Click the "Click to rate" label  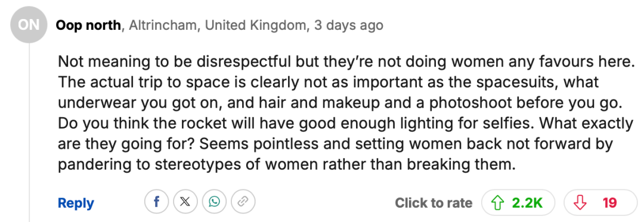coord(434,203)
